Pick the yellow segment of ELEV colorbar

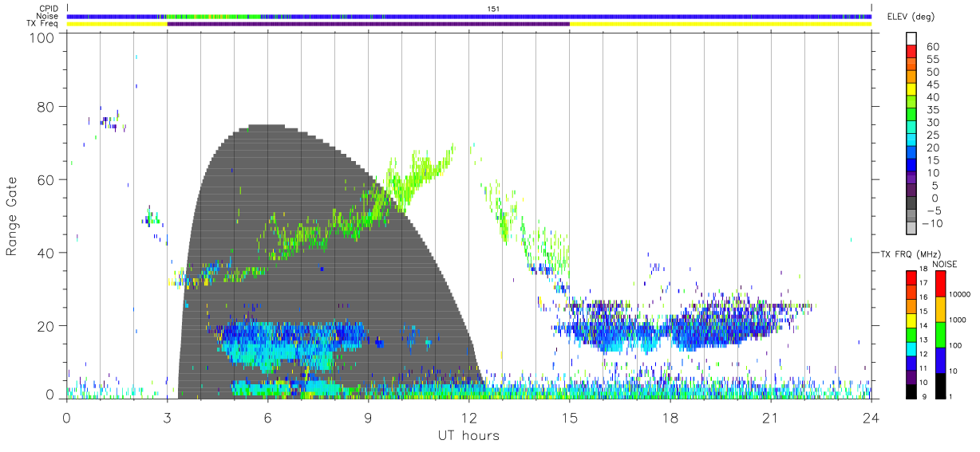(x=911, y=89)
